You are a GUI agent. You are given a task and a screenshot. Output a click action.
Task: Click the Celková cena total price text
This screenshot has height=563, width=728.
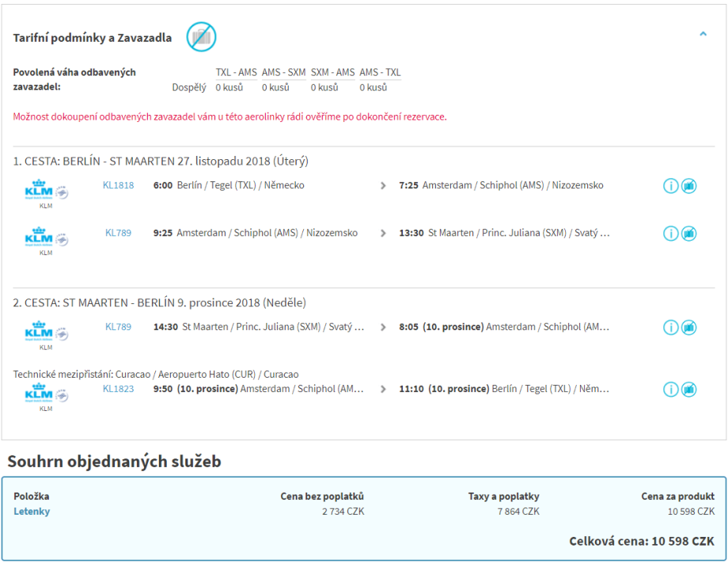tap(641, 542)
